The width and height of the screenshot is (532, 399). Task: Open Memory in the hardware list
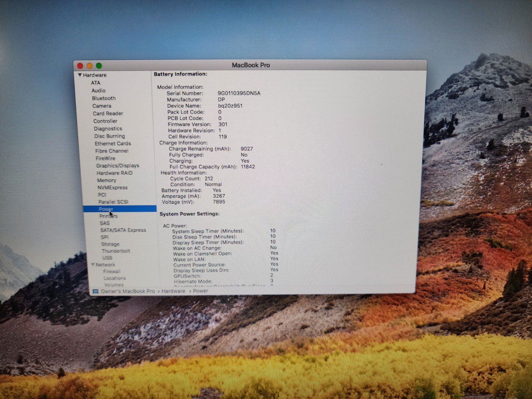[x=107, y=180]
